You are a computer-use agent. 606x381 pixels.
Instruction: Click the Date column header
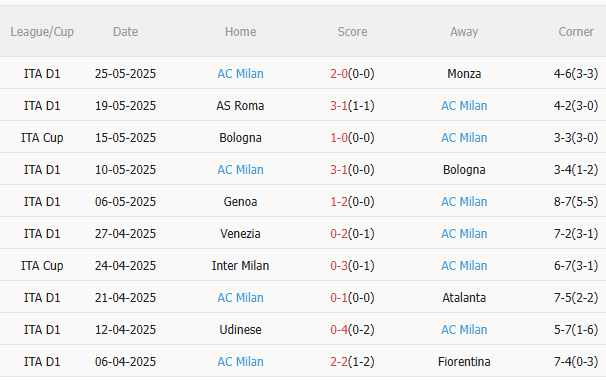click(x=125, y=32)
